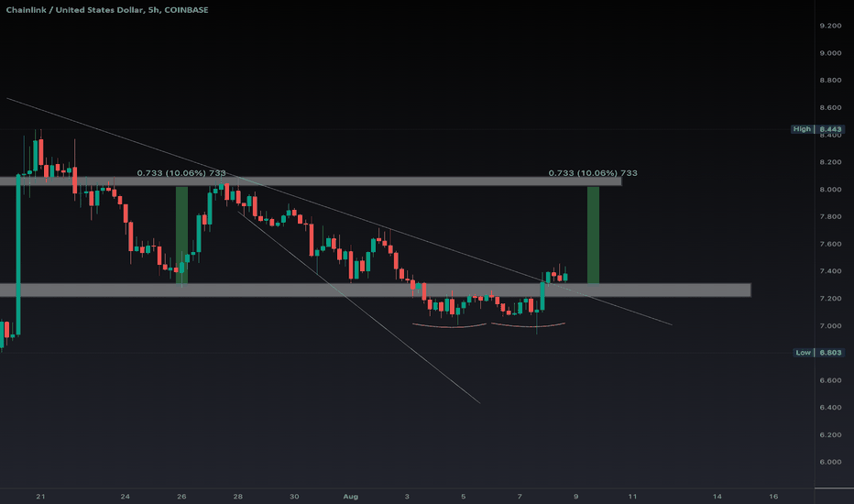Click date label 24 on time axis
Screen dimensions: 854x504
point(126,497)
